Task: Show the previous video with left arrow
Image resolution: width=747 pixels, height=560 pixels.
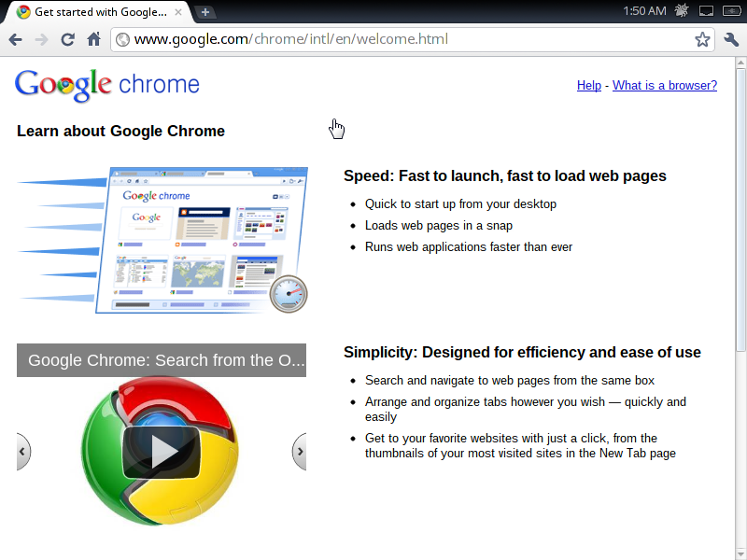Action: tap(22, 452)
